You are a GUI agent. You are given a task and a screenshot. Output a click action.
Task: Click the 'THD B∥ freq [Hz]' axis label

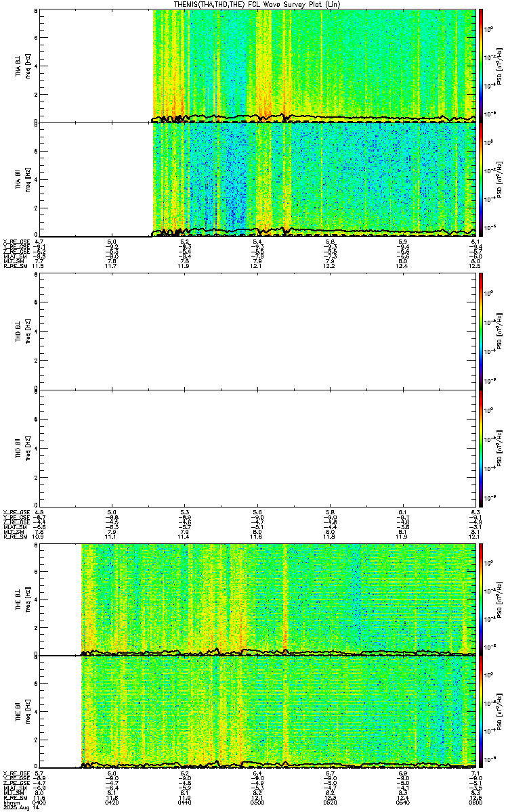pos(22,447)
